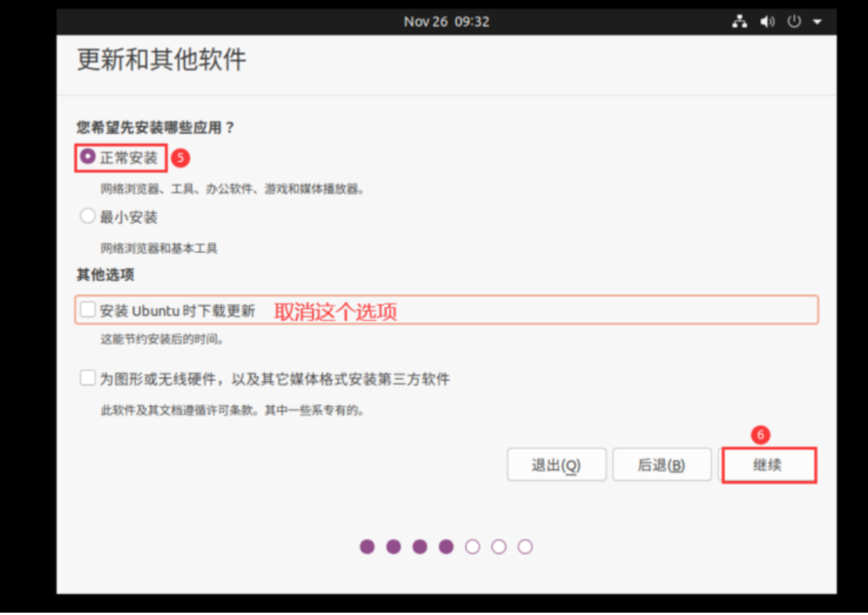The height and width of the screenshot is (615, 868).
Task: Expand the system menu dropdown arrow
Action: click(x=817, y=22)
